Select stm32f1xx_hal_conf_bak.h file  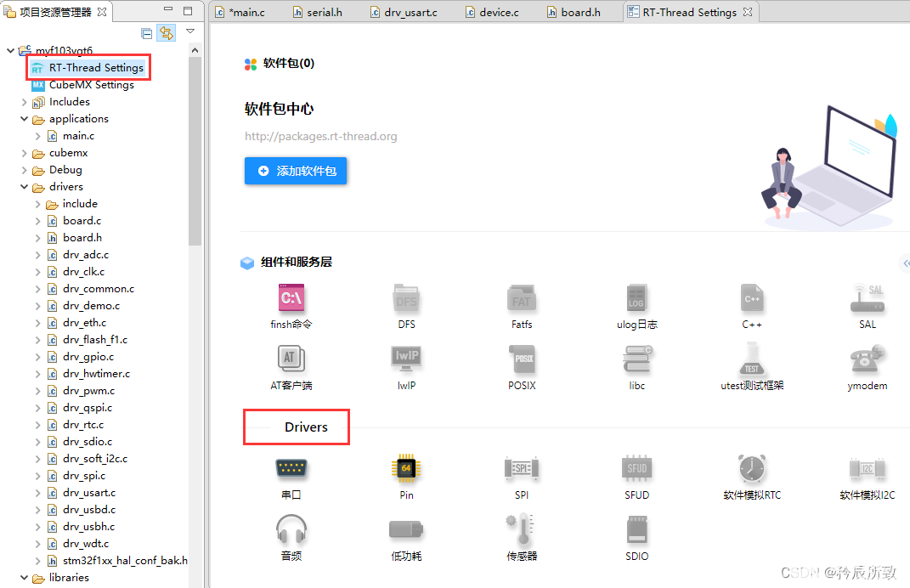click(125, 561)
